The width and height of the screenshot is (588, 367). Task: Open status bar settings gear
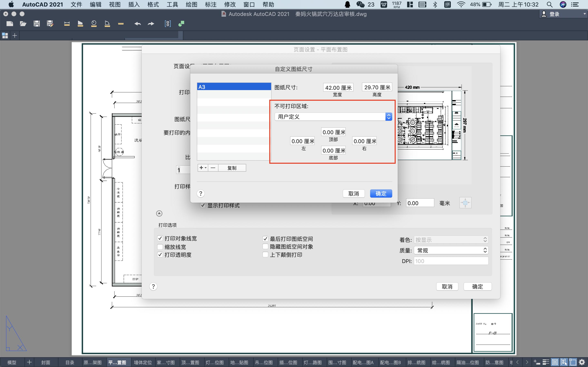(x=582, y=362)
